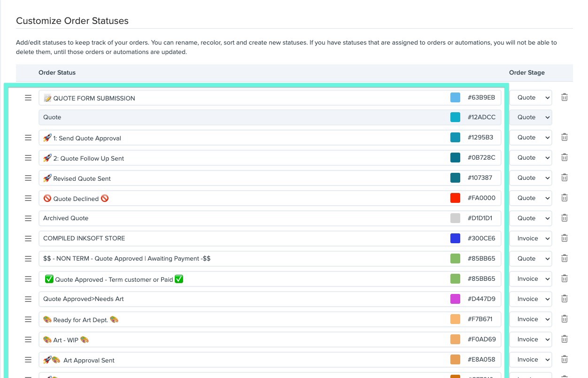Click drag handle beside 2: Quote Follow Up Sent
The width and height of the screenshot is (588, 378).
[28, 158]
